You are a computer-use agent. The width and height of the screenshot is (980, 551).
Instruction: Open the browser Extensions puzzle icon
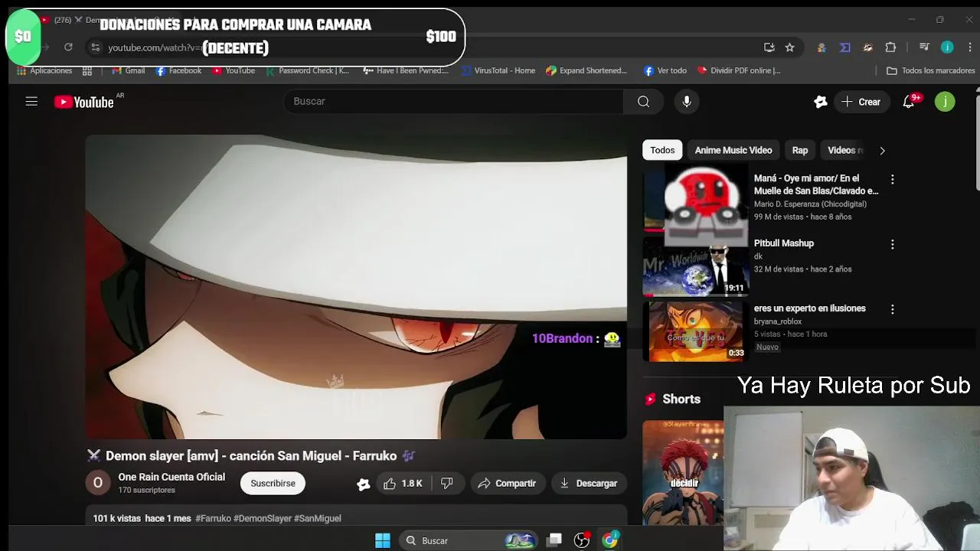(890, 47)
